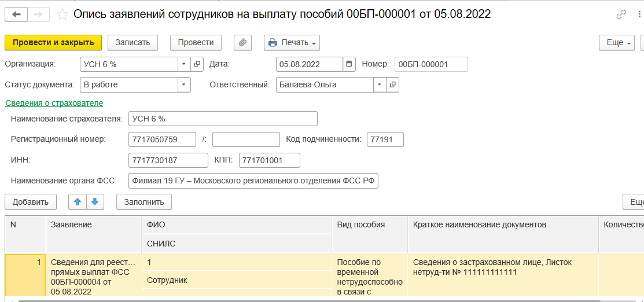Click the Заполнить button above the table

[144, 202]
